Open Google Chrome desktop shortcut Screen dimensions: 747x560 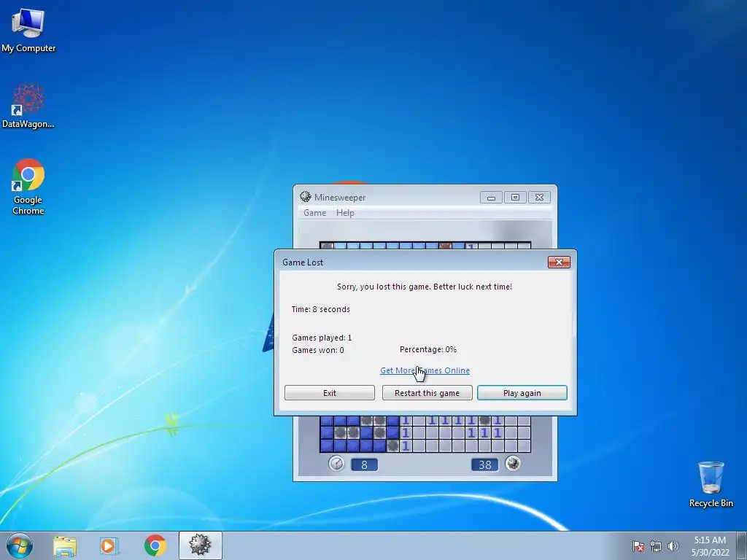pyautogui.click(x=28, y=186)
